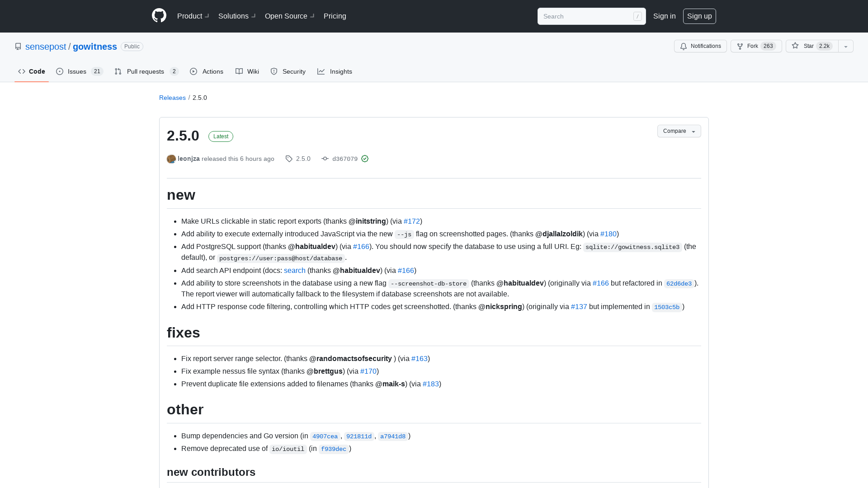Open commit 921811d link
The image size is (868, 488).
coord(359,436)
